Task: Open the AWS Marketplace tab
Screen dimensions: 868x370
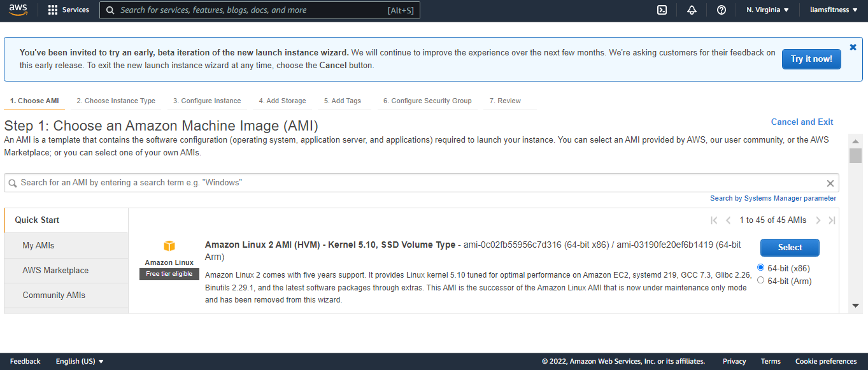Action: pos(55,271)
